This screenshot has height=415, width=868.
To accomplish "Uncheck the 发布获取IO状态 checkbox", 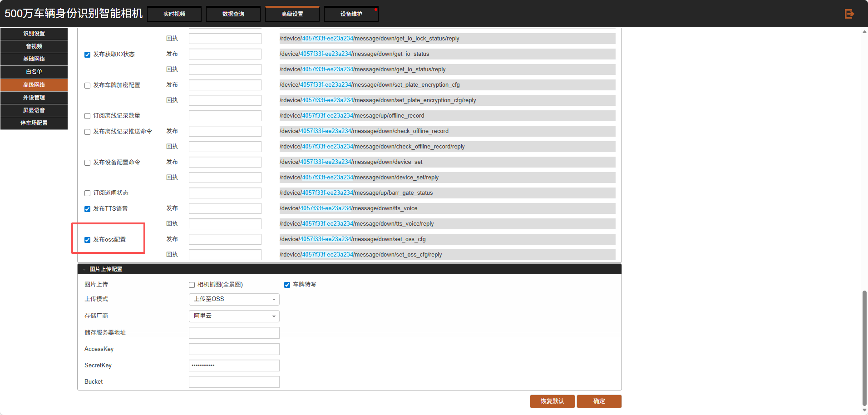I will pos(88,55).
